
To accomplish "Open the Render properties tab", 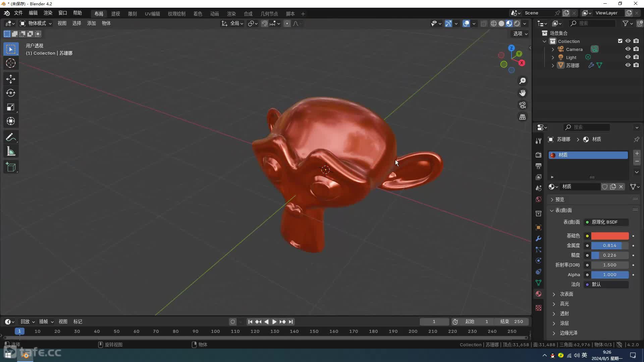I will (x=538, y=155).
